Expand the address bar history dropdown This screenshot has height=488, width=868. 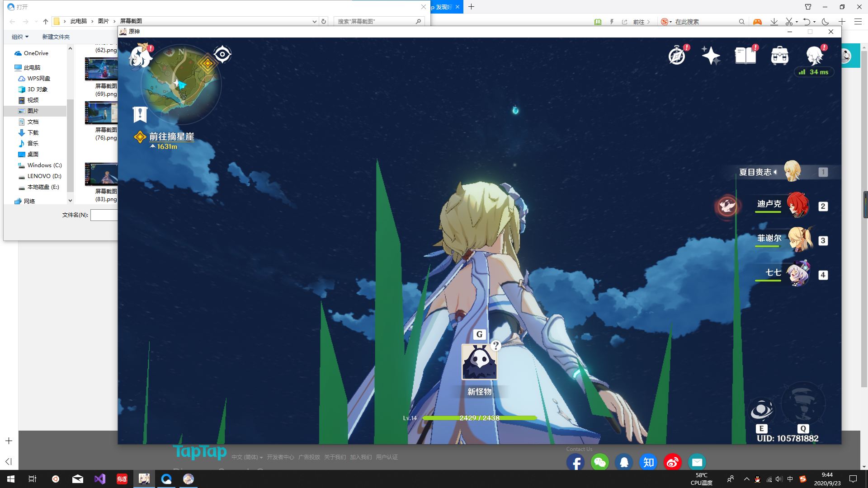tap(314, 21)
